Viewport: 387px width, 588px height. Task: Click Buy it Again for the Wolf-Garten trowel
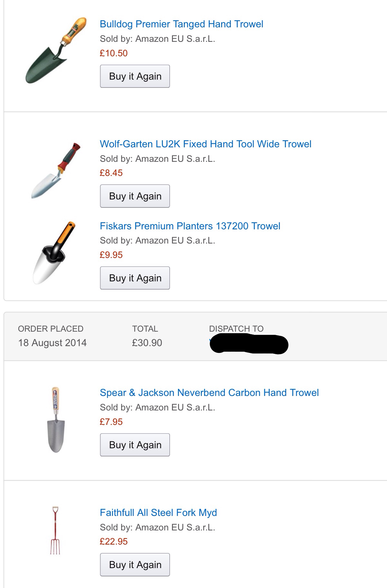tap(135, 196)
